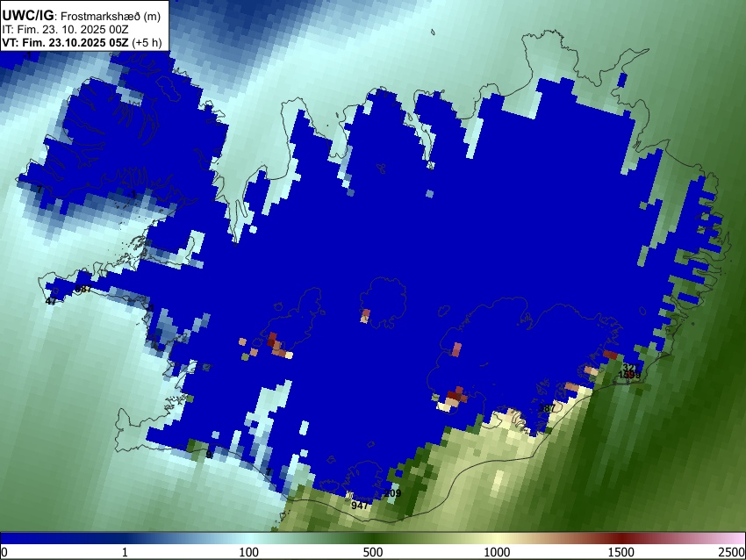Image resolution: width=746 pixels, height=560 pixels.
Task: Click the valid time line 'VT: Fim. 23.10.2025 05Z (+5 h)'
Action: point(82,42)
